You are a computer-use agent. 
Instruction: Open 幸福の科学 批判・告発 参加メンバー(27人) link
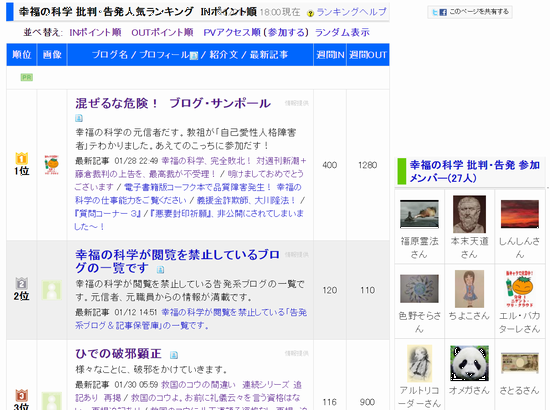coord(474,171)
